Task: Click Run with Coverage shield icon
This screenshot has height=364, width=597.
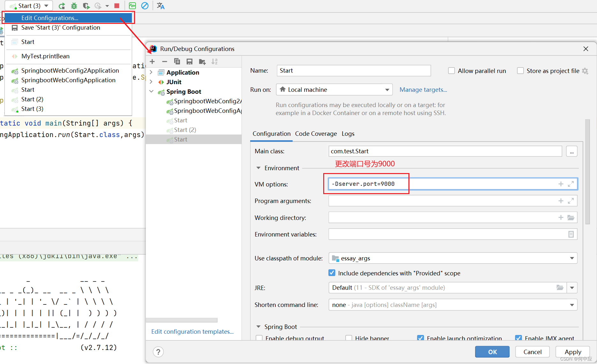Action: (86, 6)
